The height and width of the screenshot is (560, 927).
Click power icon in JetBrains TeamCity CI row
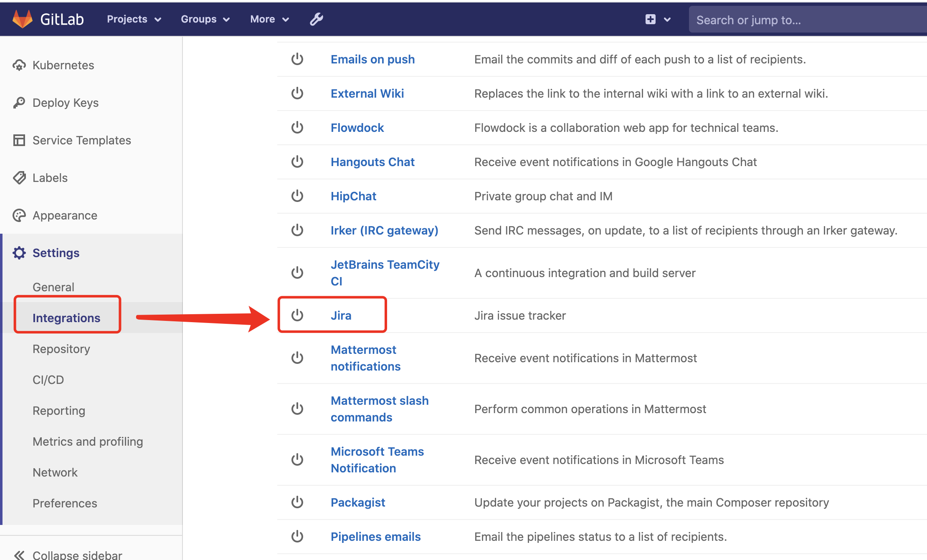[297, 273]
